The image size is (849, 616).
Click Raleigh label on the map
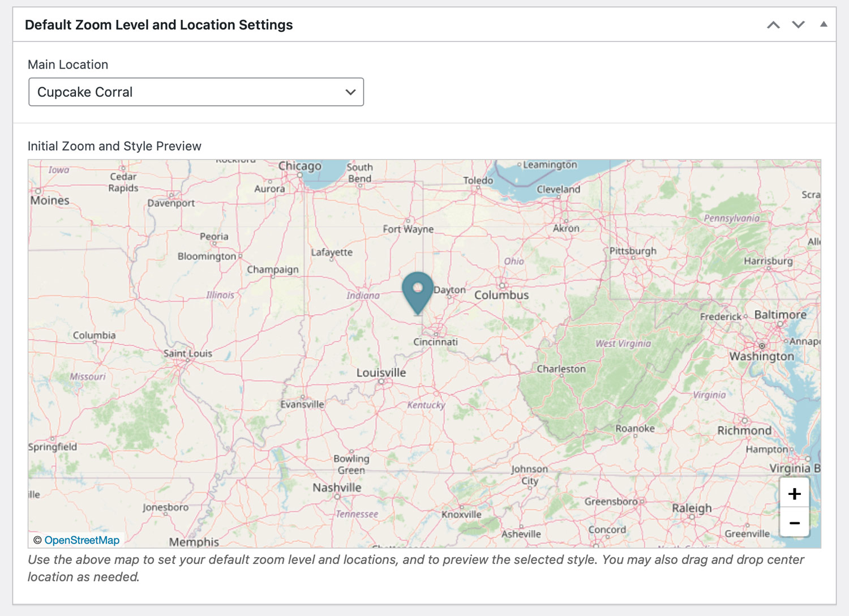tap(692, 508)
